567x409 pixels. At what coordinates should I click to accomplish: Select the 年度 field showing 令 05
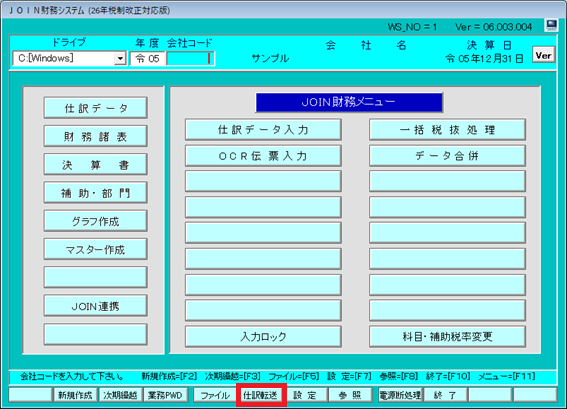[x=148, y=59]
